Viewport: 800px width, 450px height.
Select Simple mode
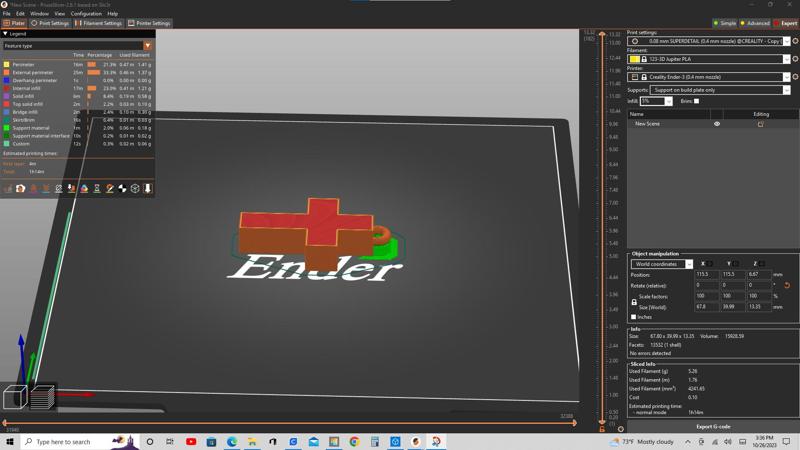724,23
